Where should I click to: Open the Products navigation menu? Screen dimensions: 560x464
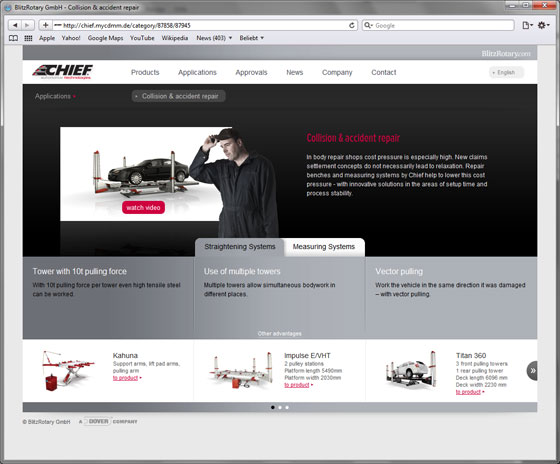click(145, 73)
